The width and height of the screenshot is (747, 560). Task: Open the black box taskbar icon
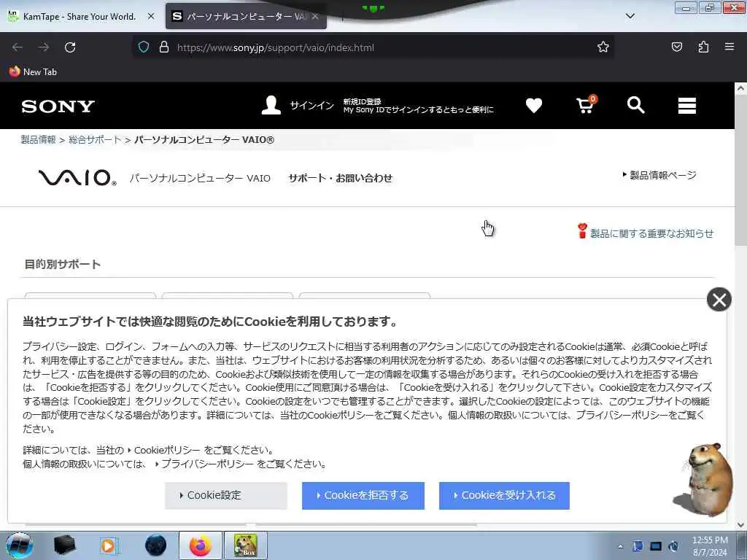65,545
